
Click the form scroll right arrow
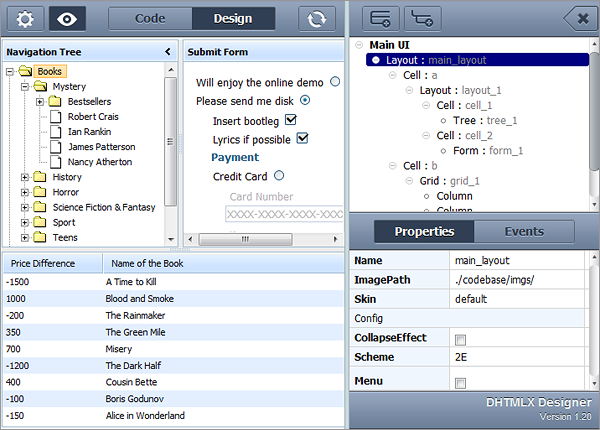[x=336, y=239]
